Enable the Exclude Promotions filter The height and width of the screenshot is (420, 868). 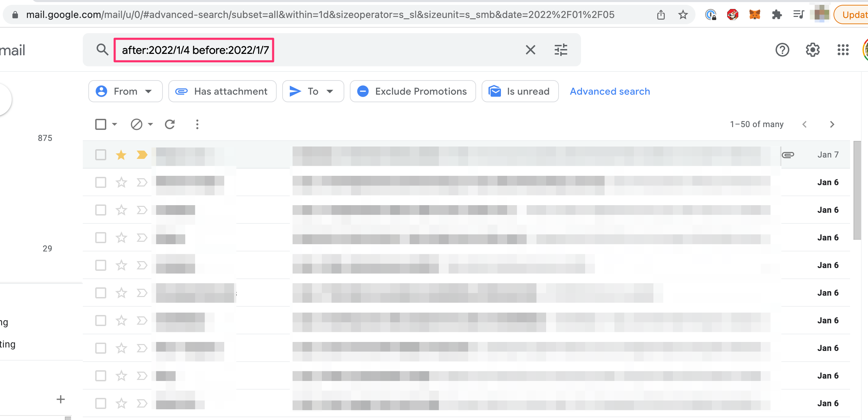pyautogui.click(x=413, y=91)
